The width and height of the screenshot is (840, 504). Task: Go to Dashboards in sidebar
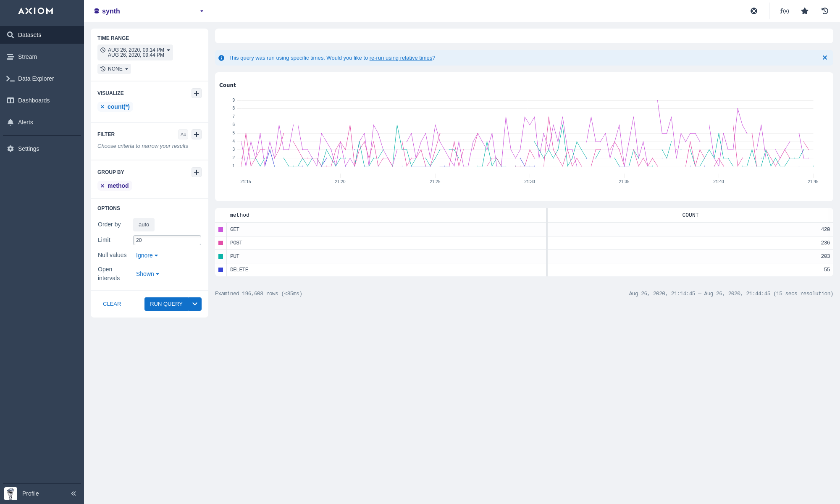[x=34, y=100]
